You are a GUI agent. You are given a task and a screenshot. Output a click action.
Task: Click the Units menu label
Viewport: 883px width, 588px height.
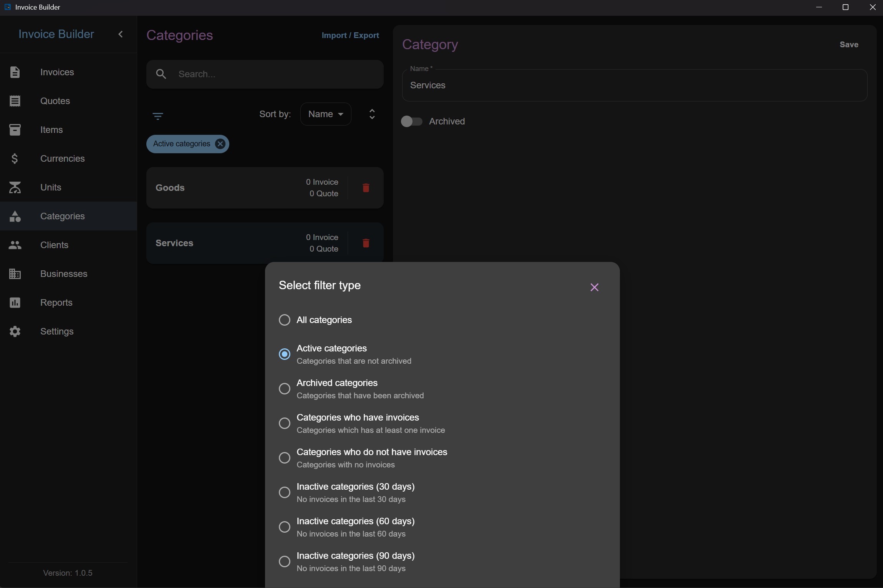pos(51,187)
